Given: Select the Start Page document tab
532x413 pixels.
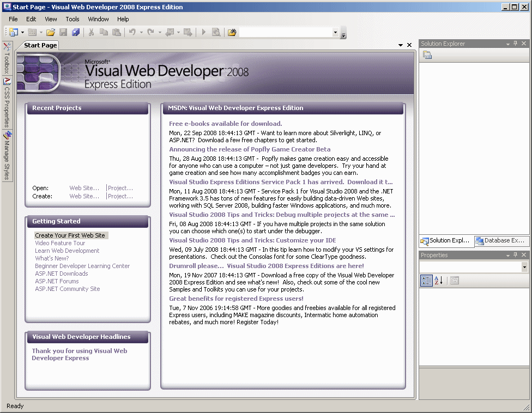Looking at the screenshot, I should click(x=40, y=45).
